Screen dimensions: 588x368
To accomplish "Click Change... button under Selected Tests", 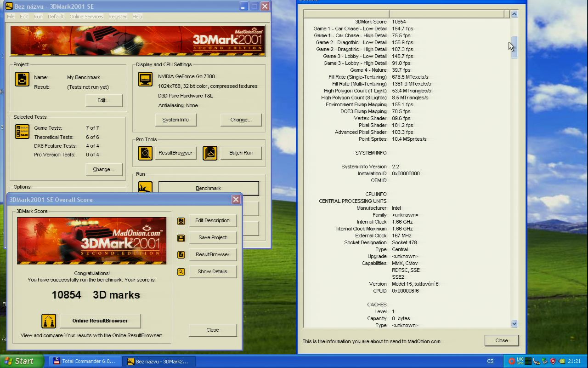I will point(104,169).
